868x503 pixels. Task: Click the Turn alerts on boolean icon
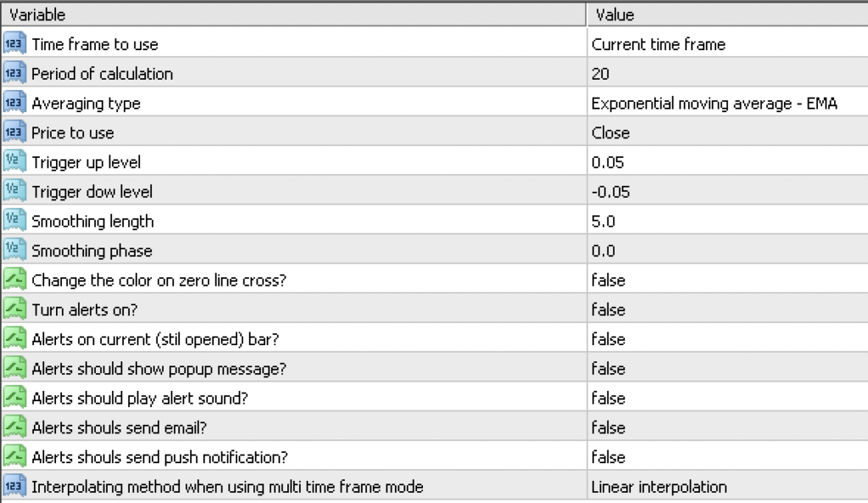click(15, 310)
